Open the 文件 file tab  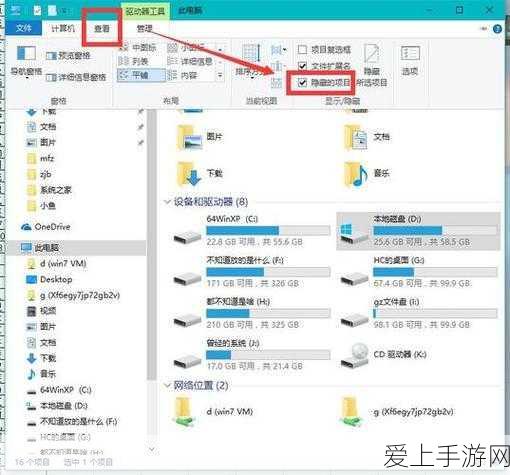pyautogui.click(x=23, y=28)
